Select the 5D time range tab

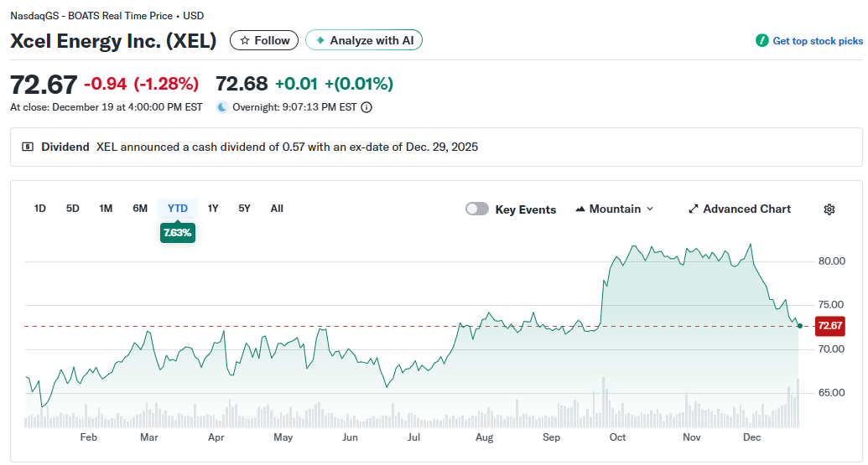point(73,209)
